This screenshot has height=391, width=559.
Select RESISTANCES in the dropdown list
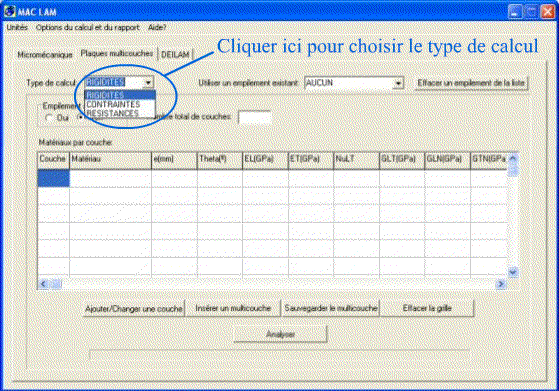point(120,113)
